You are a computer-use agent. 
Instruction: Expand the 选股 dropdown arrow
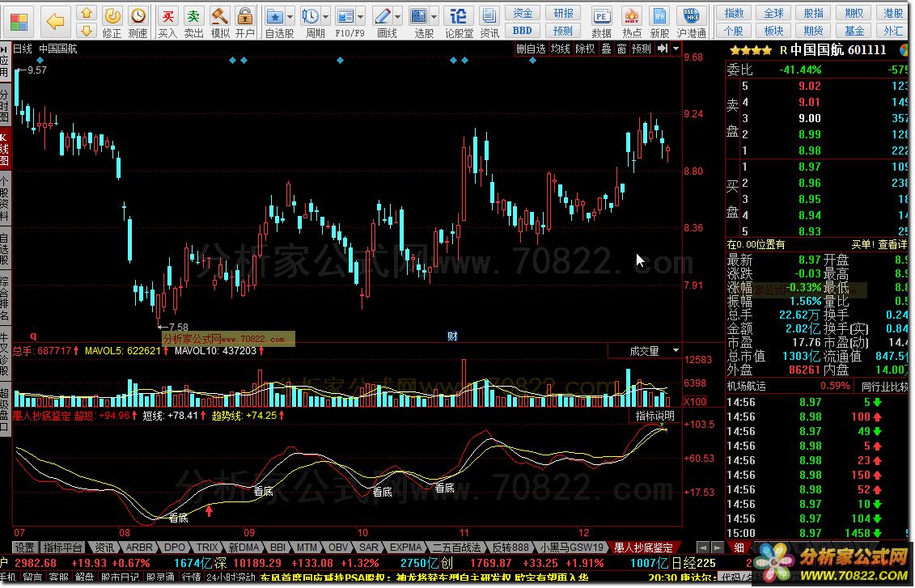click(x=434, y=16)
